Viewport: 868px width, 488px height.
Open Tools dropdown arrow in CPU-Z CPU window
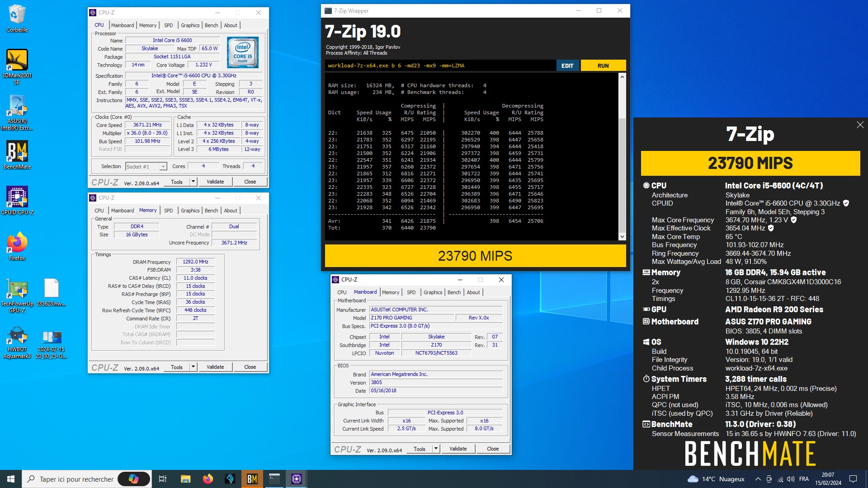[x=193, y=182]
